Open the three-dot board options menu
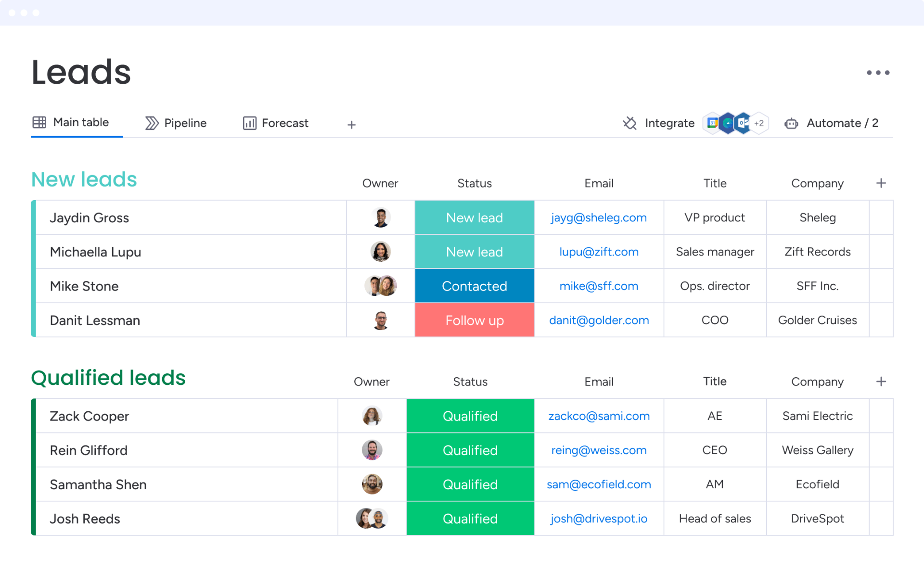 [878, 73]
